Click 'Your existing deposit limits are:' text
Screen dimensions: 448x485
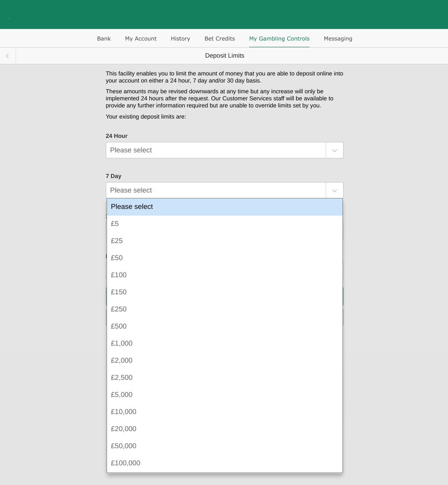coord(146,117)
